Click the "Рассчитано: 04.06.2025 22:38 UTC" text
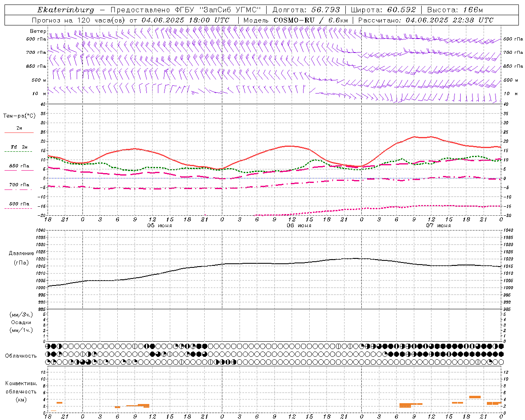The image size is (525, 420). [x=426, y=20]
